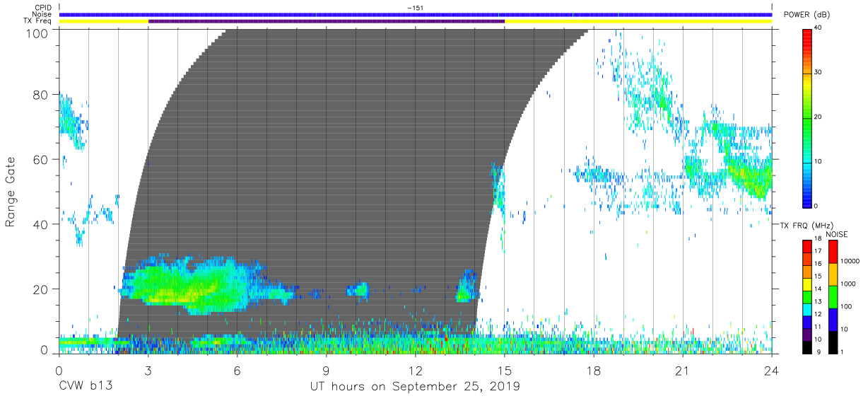Click the range gate tick label '60'
This screenshot has height=401, width=868.
point(41,160)
